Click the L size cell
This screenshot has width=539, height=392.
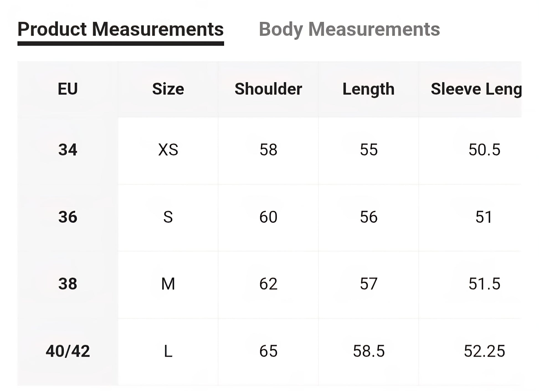pyautogui.click(x=168, y=351)
